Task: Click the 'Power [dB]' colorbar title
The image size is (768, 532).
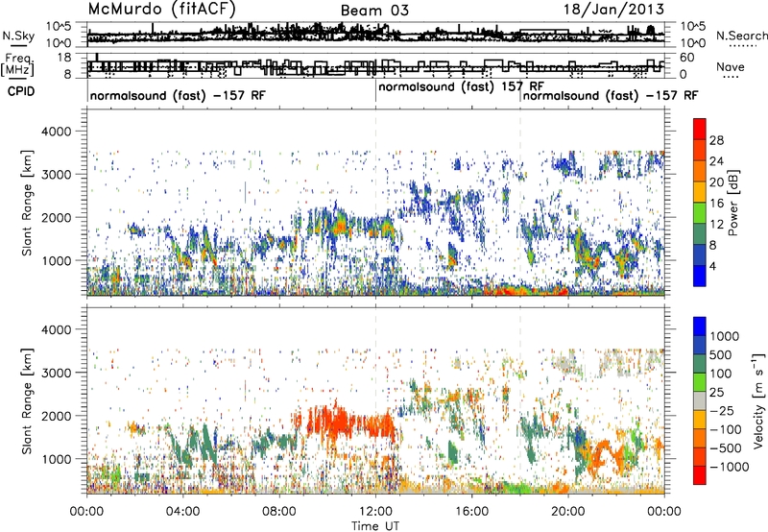Action: point(732,203)
